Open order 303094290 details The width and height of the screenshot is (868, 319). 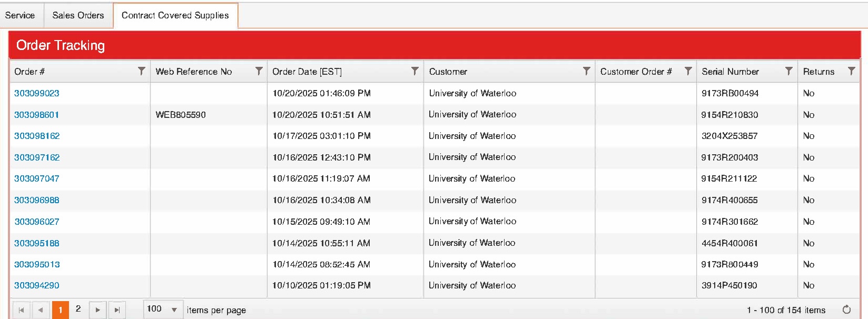[x=37, y=285]
